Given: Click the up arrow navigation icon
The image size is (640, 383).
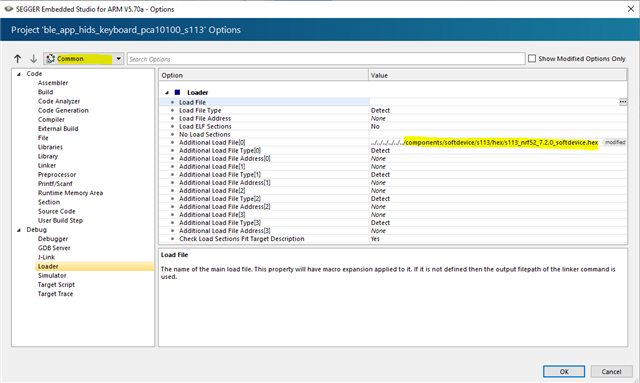Looking at the screenshot, I should click(x=18, y=59).
